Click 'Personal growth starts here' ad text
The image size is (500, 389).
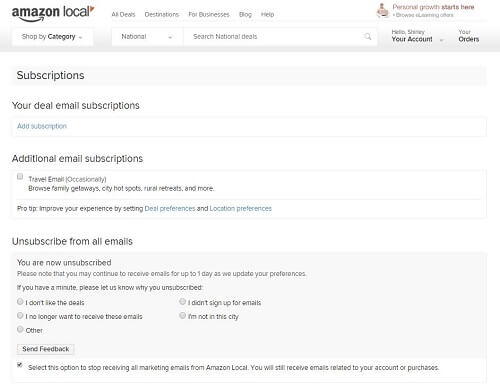[433, 7]
